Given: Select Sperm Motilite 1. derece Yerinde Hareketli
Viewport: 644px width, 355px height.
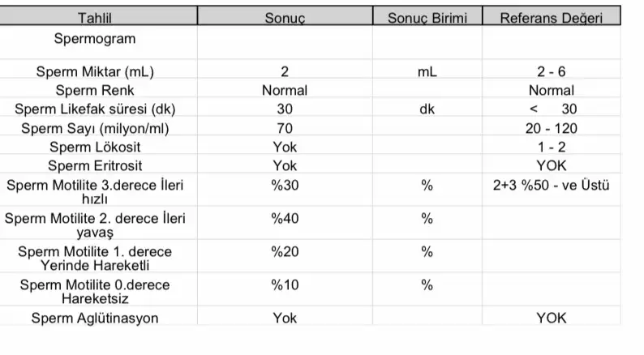Looking at the screenshot, I should tap(95, 259).
